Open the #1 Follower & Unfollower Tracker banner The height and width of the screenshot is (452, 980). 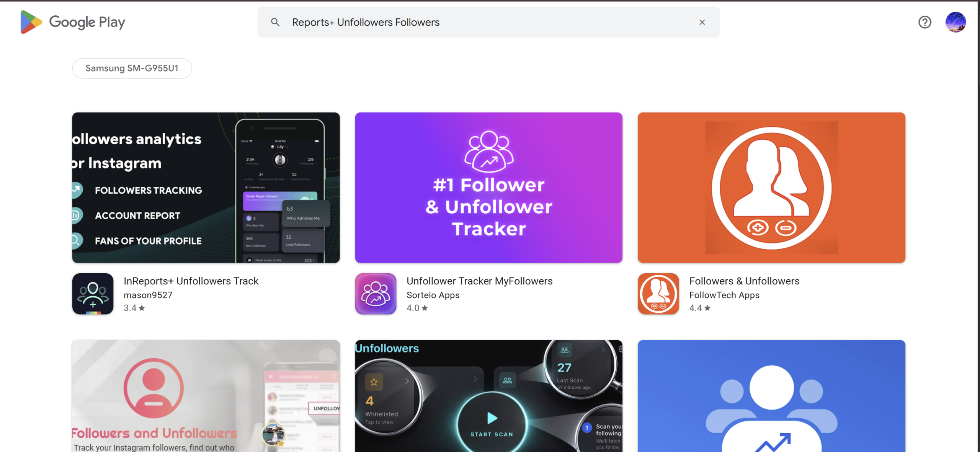(x=488, y=188)
